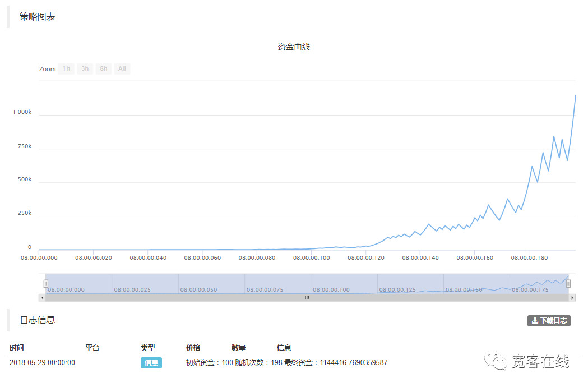Viewport: 588px width, 387px height.
Task: Download the log with 下载日志 button
Action: point(549,321)
